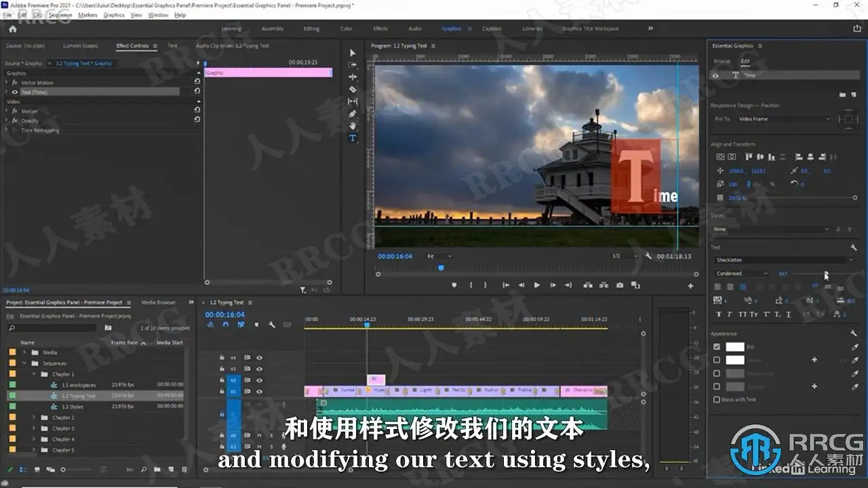Open the Markers menu
The width and height of the screenshot is (868, 488).
87,15
